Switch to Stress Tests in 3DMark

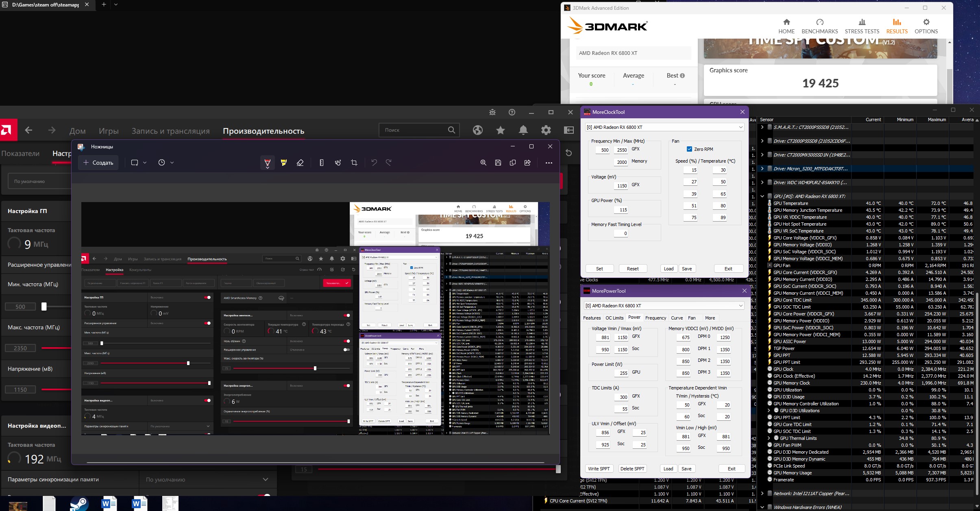(862, 26)
